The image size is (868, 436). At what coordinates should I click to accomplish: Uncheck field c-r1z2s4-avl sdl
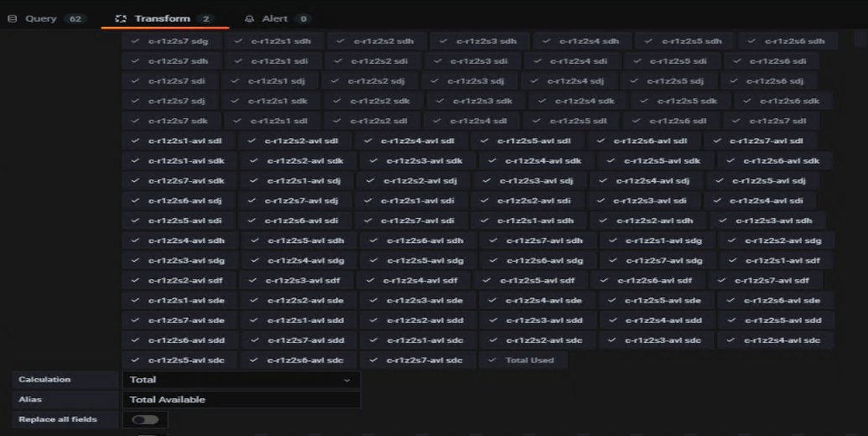(411, 141)
